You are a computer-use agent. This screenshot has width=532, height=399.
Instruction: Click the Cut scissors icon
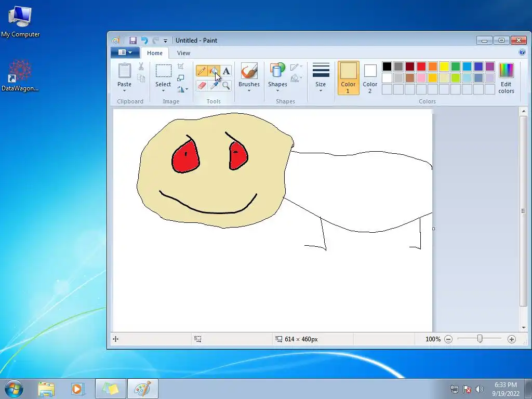coord(141,66)
